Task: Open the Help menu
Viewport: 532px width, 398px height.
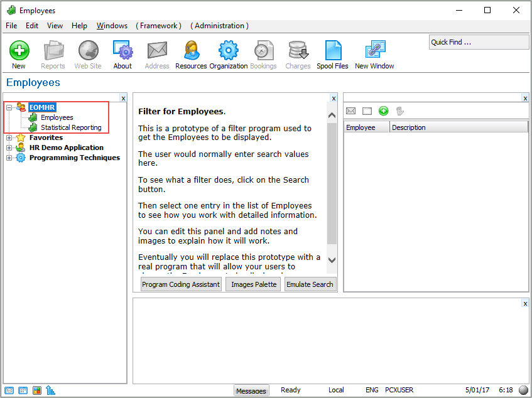Action: tap(79, 26)
